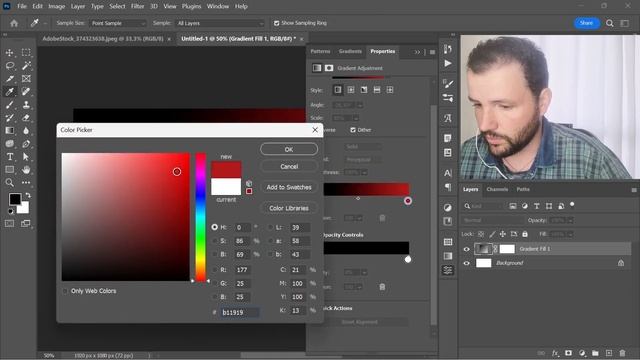Select the H hue radio button
Viewport: 640px width, 360px height.
point(215,227)
